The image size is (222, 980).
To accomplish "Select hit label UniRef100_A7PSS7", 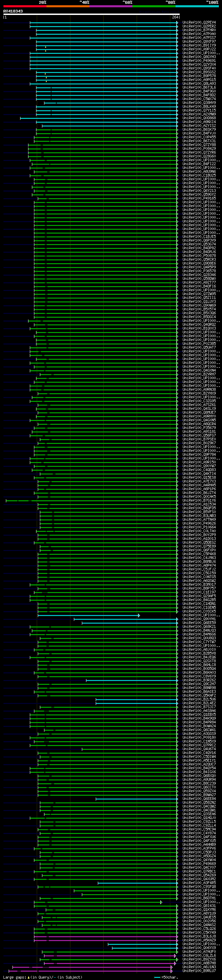I will point(199,38).
